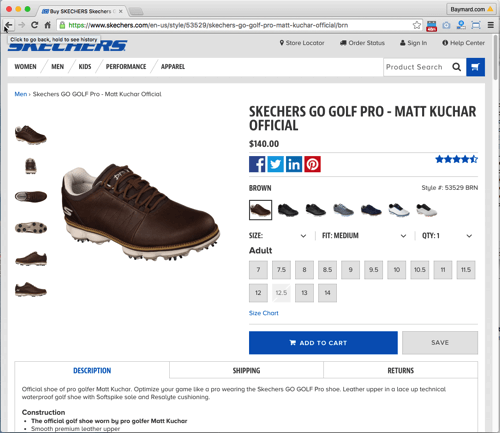Open the Size Chart link
The height and width of the screenshot is (433, 500).
click(264, 313)
